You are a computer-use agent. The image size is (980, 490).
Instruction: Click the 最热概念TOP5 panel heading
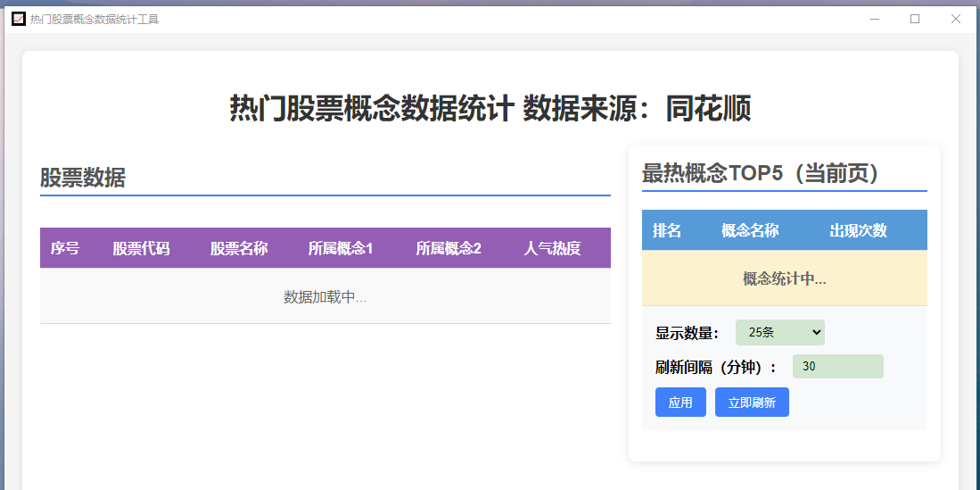(761, 173)
